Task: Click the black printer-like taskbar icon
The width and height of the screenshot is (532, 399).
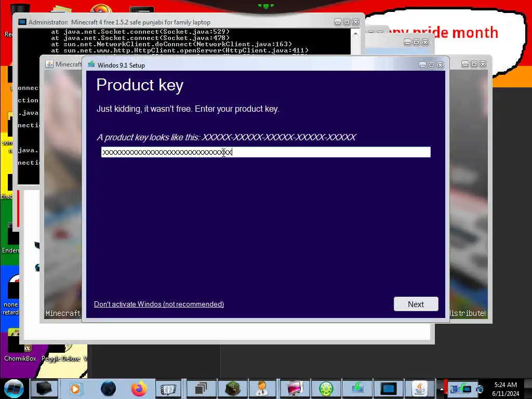Action: click(x=44, y=389)
